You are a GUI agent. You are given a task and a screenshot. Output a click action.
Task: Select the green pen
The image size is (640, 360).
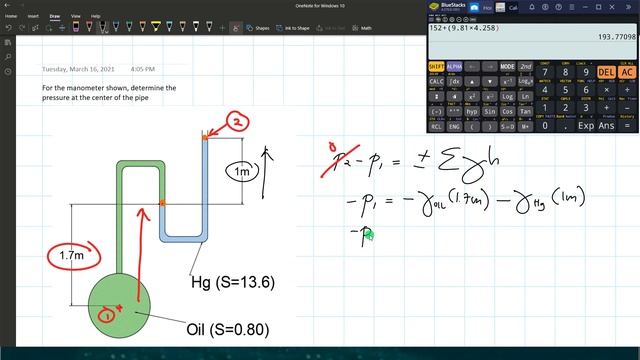[x=129, y=27]
